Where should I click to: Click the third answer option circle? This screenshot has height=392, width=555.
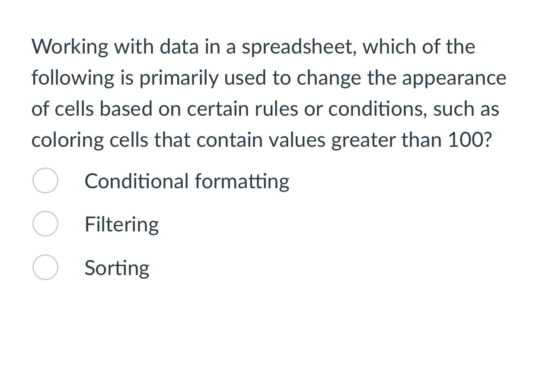point(45,268)
